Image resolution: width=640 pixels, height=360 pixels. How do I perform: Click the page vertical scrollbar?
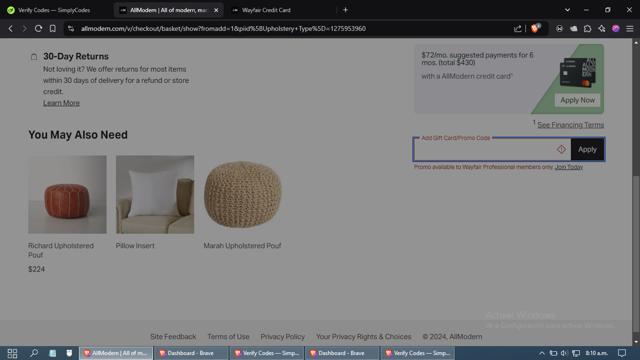(x=636, y=253)
